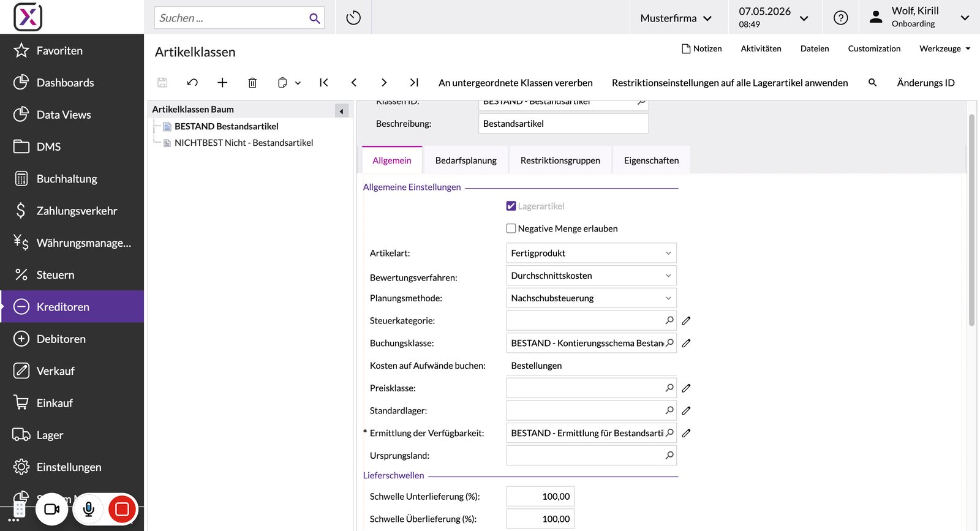The image size is (980, 531).
Task: Go to next record arrow
Action: tap(384, 83)
